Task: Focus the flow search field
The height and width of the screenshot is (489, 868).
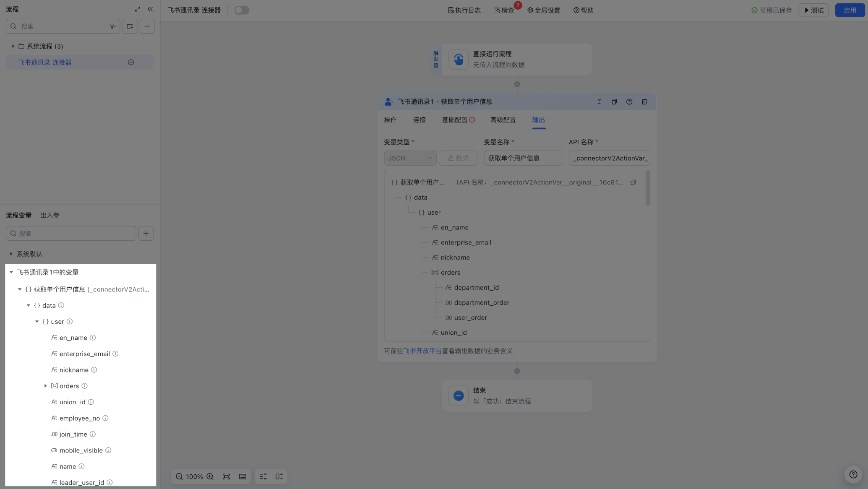Action: (x=63, y=26)
